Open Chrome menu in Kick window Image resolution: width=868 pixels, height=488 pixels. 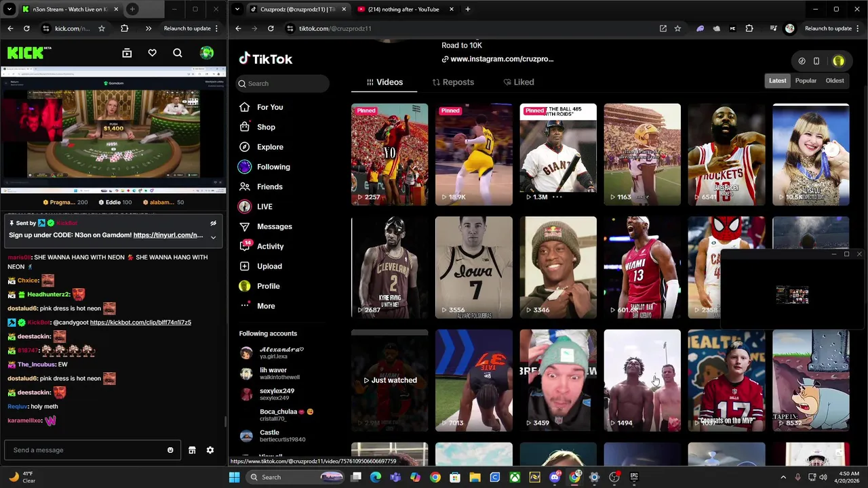point(217,28)
